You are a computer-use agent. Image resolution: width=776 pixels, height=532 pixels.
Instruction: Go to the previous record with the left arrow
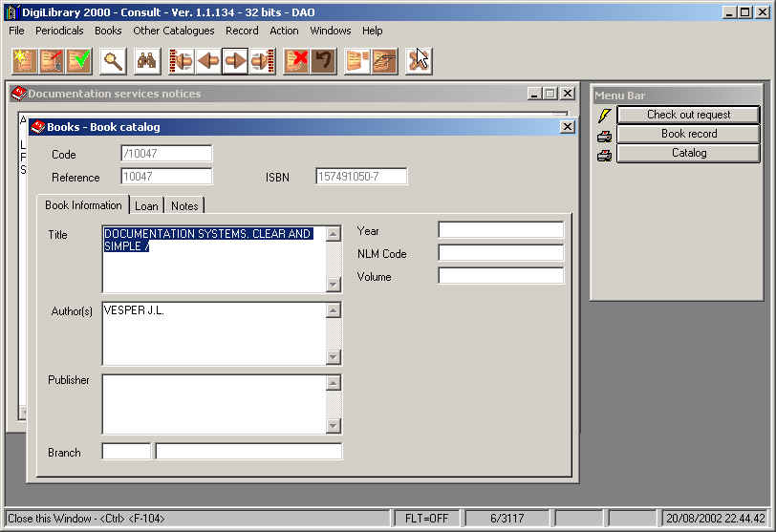click(x=208, y=61)
